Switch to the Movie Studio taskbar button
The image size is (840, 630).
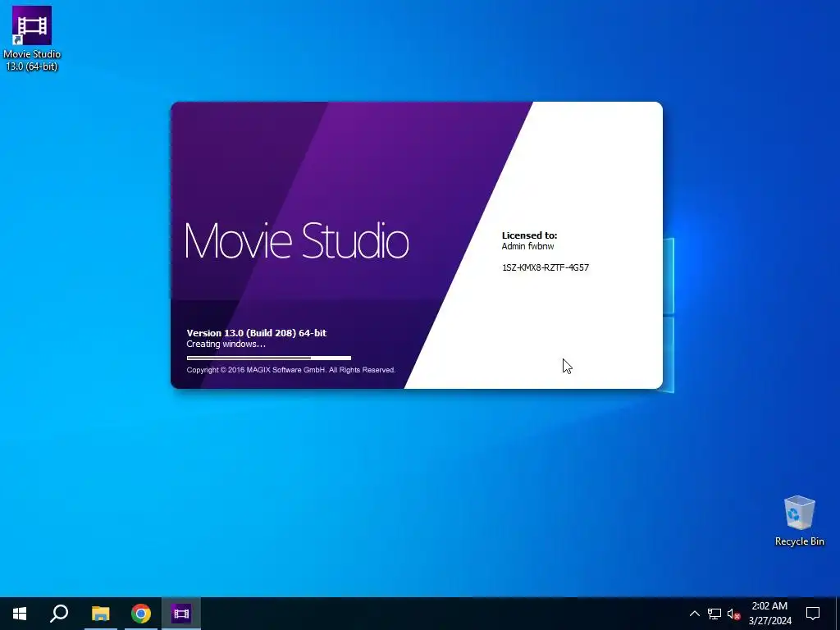[x=181, y=614]
